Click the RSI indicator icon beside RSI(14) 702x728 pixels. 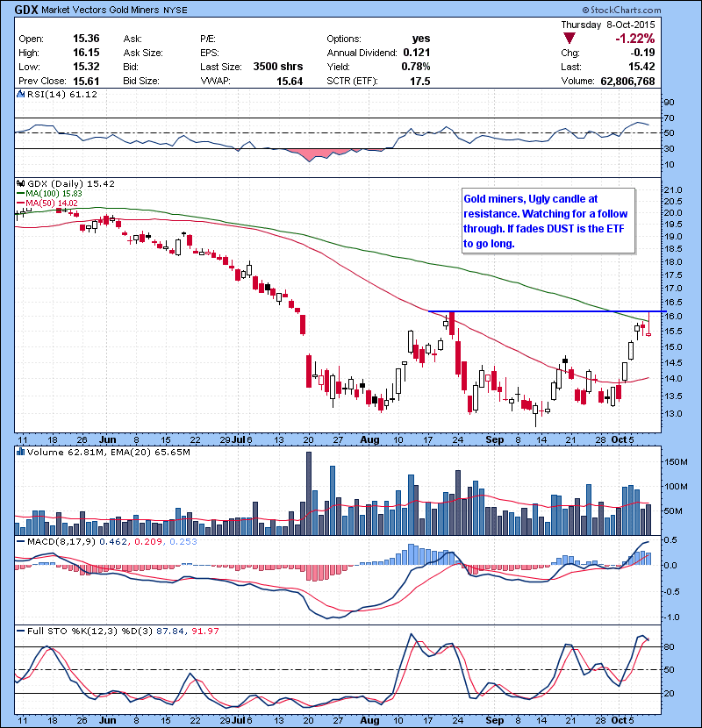click(x=20, y=94)
